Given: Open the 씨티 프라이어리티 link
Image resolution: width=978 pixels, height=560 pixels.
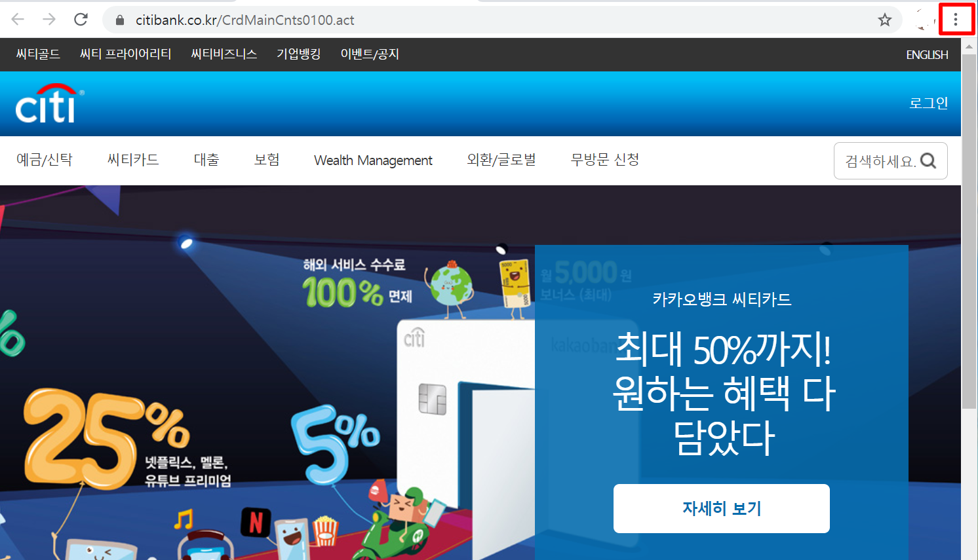Looking at the screenshot, I should click(x=125, y=54).
